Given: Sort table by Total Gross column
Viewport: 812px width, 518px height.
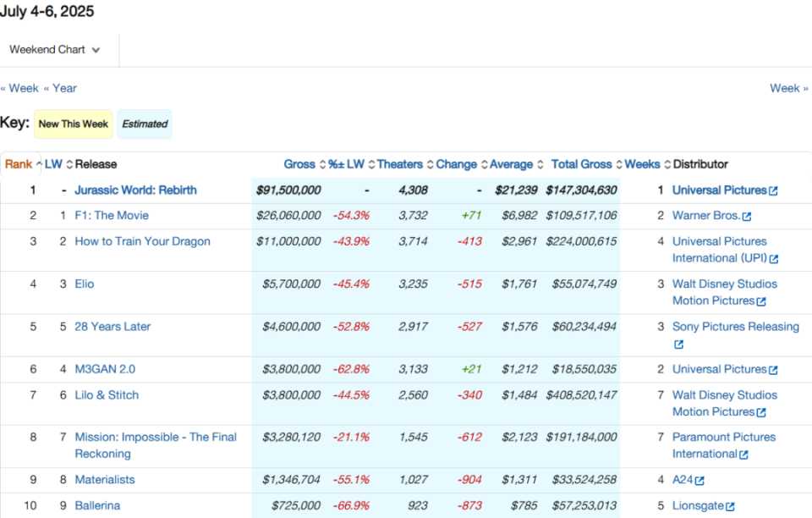Looking at the screenshot, I should tap(587, 164).
